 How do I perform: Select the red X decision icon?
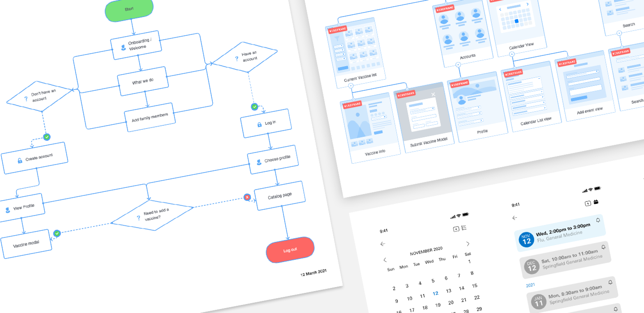point(247,197)
